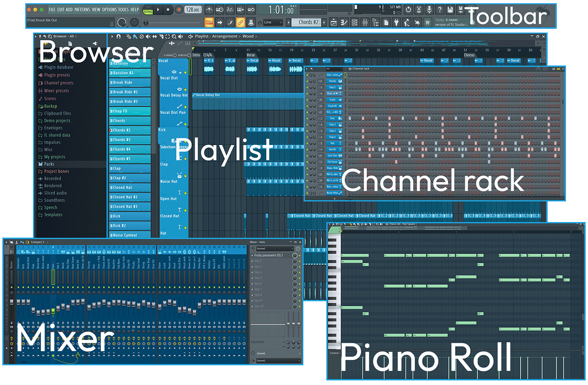Viewport: 588px width, 385px height.
Task: Open the Piano roll toolbar icon
Action: click(x=343, y=22)
